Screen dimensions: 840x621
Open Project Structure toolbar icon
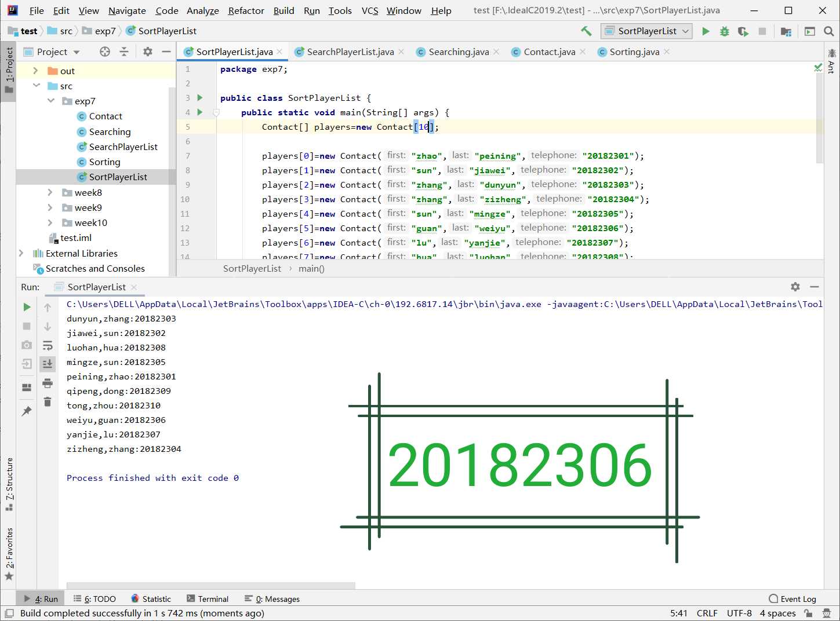click(x=786, y=31)
